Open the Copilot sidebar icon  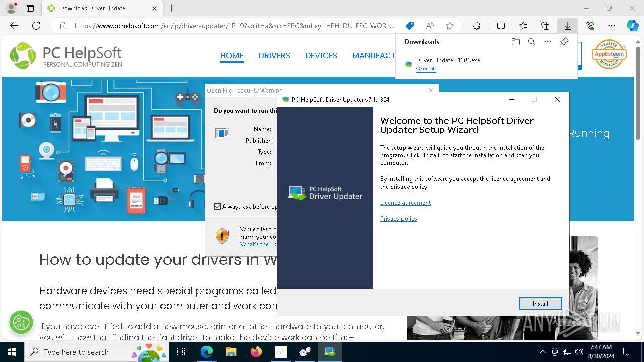[x=632, y=26]
